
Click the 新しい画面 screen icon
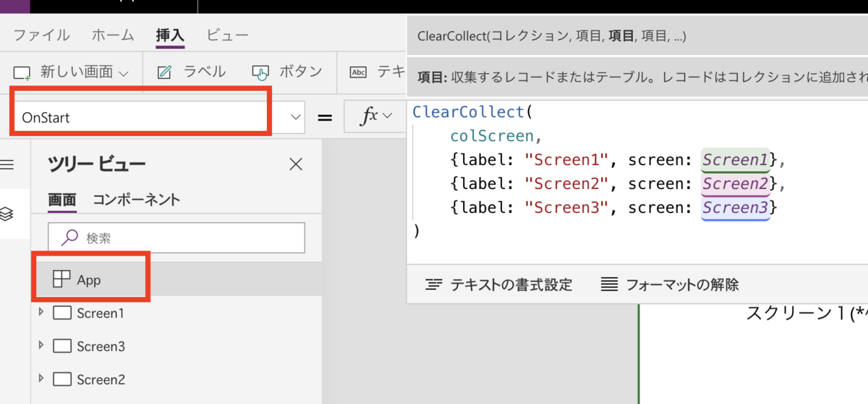tap(22, 72)
